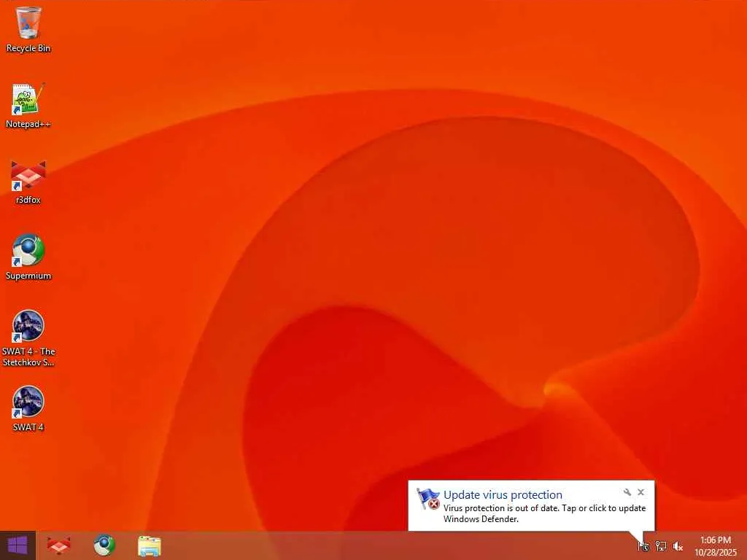Viewport: 747px width, 560px height.
Task: Select the Recycle Bin desktop icon
Action: 28,29
